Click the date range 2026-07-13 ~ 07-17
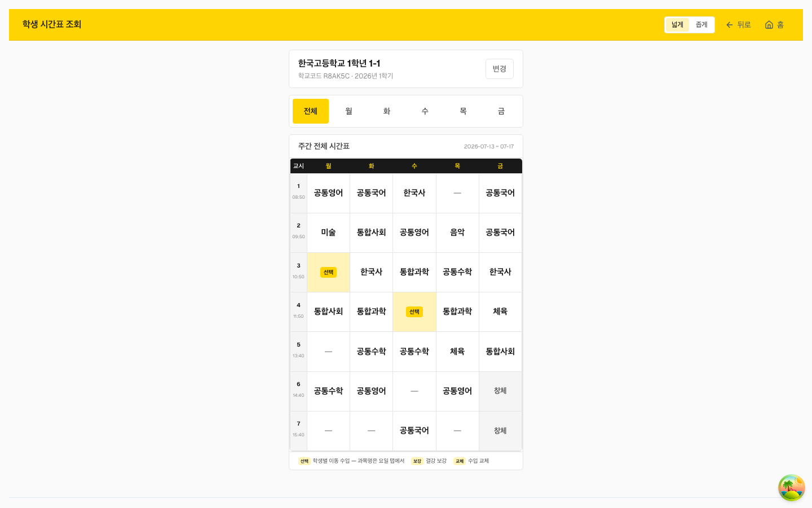The width and height of the screenshot is (812, 508). [489, 146]
